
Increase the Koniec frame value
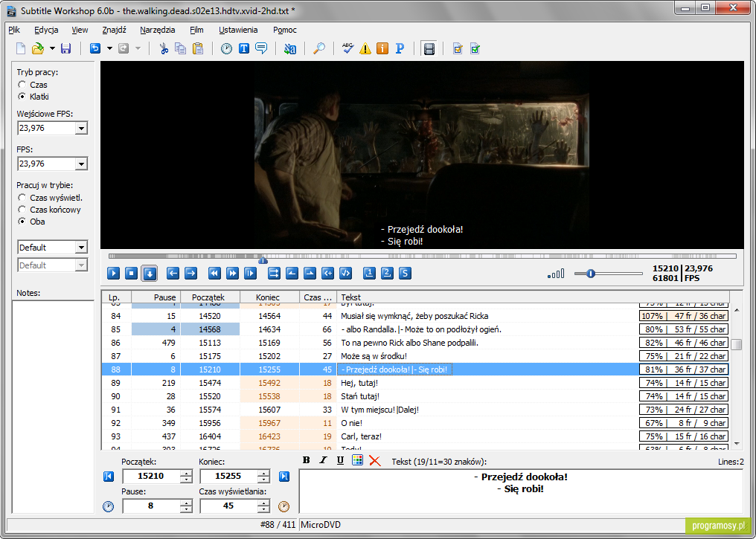pyautogui.click(x=263, y=473)
